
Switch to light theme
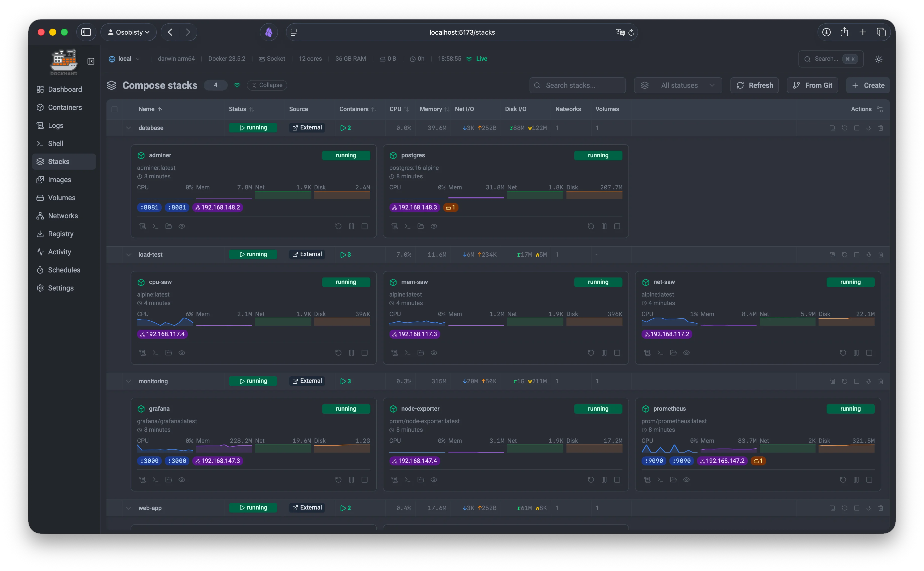pos(879,59)
